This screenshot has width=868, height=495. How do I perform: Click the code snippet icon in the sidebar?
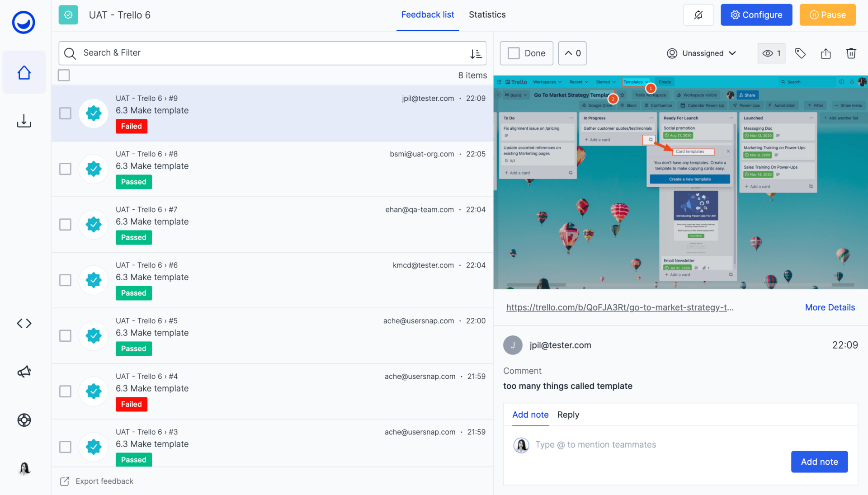click(24, 323)
